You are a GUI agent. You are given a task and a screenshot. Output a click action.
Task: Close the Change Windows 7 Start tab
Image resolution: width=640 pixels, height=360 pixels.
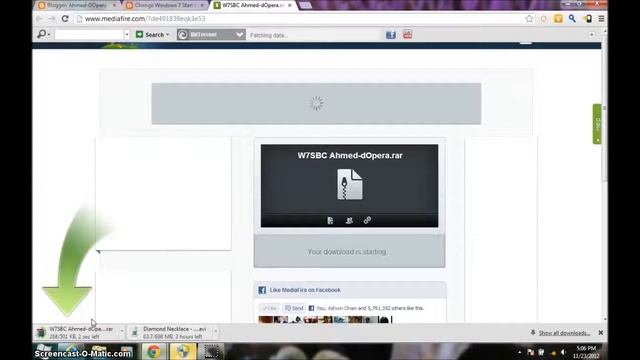tap(202, 5)
